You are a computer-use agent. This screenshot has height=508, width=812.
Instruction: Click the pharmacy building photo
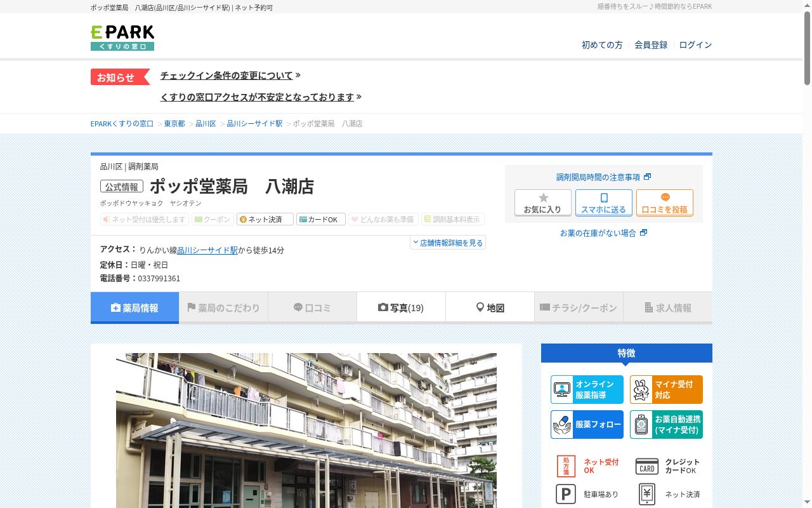click(x=306, y=431)
